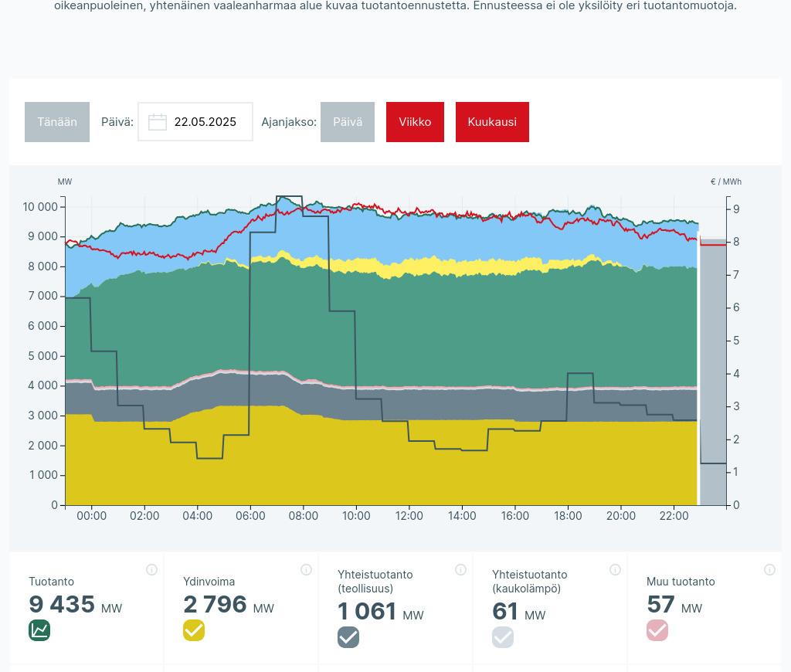791x672 pixels.
Task: Click the 12:00 label on the time axis
Action: tap(409, 516)
